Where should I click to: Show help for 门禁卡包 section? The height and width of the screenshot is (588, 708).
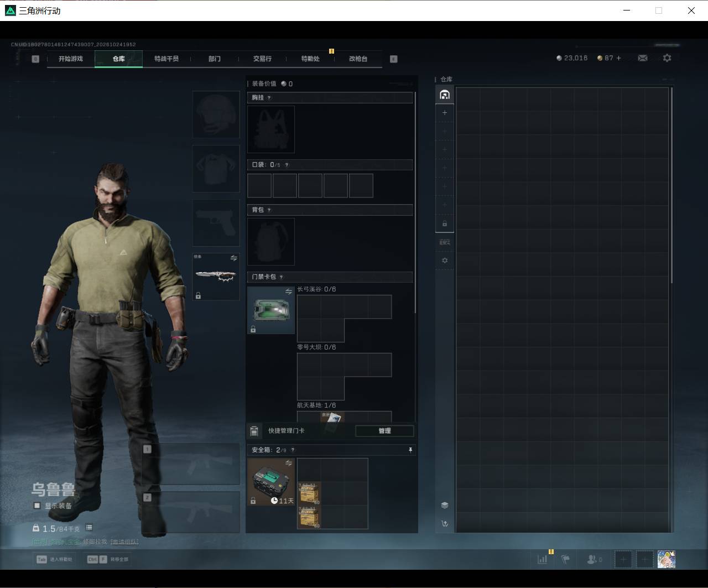pyautogui.click(x=281, y=277)
